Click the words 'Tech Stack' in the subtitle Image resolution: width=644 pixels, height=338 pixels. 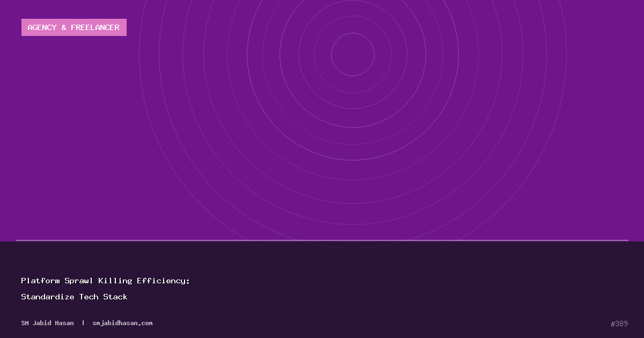pos(103,297)
